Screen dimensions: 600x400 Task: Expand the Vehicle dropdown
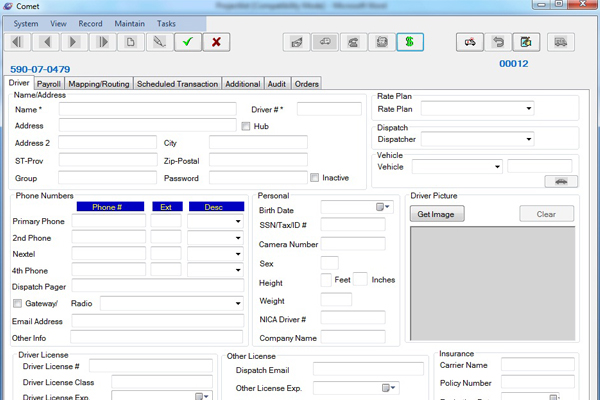tap(497, 167)
